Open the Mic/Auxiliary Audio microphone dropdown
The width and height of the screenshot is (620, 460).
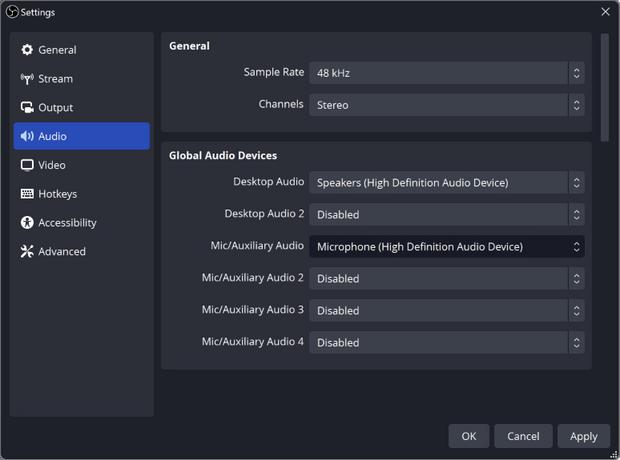coord(447,246)
